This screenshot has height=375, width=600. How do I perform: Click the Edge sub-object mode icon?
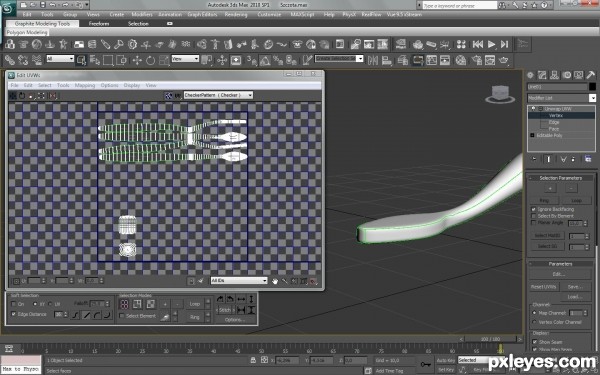137,304
